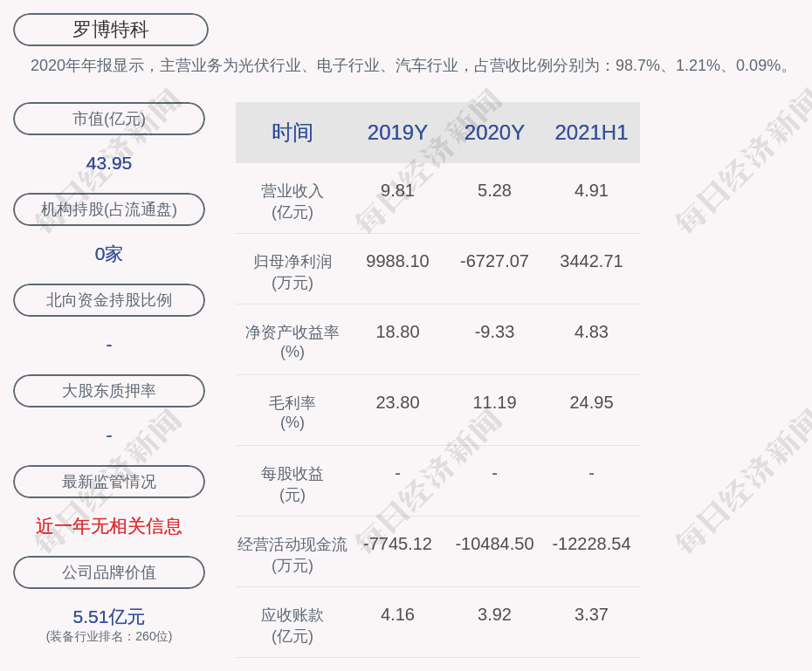
Task: Open the 北向资金持股比例 label
Action: tap(109, 300)
